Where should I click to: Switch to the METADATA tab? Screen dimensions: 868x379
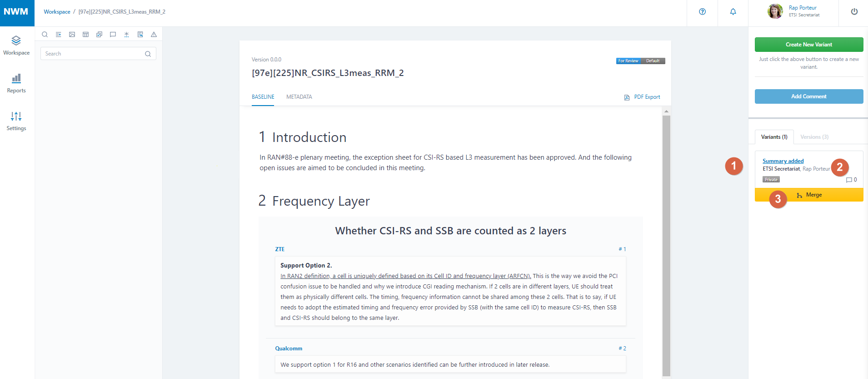pos(299,97)
